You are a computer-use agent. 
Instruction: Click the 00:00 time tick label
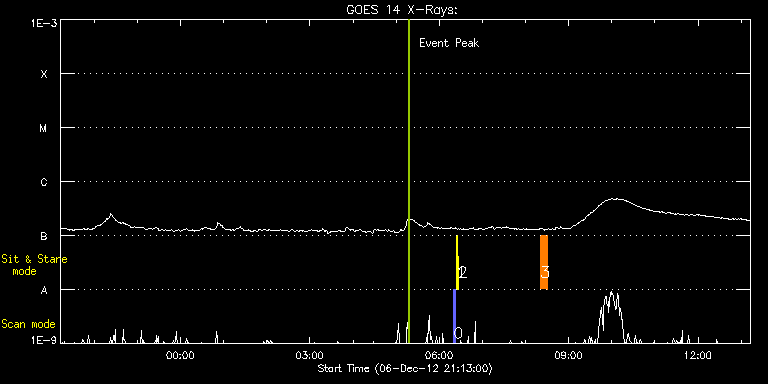coord(181,355)
